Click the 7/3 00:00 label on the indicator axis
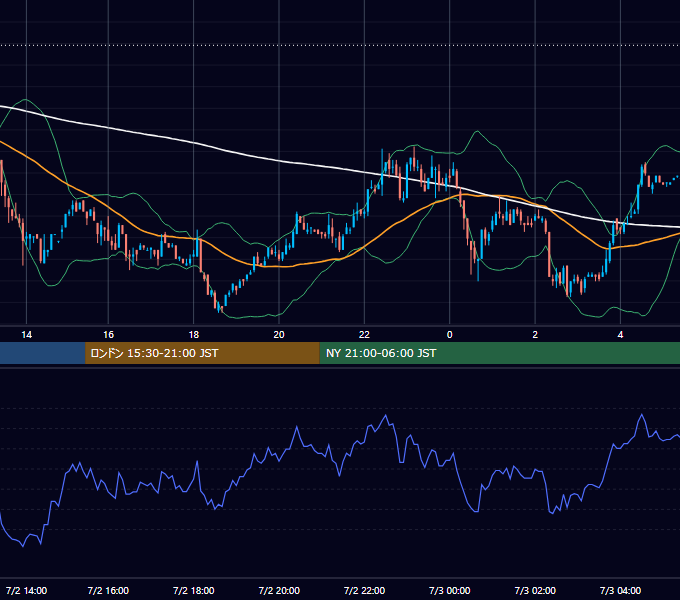680x600 pixels. 449,590
